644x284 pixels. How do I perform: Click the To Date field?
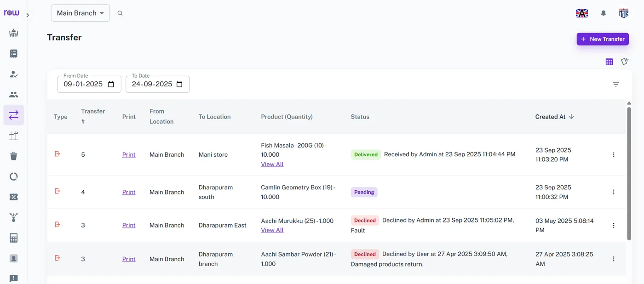[x=157, y=84]
